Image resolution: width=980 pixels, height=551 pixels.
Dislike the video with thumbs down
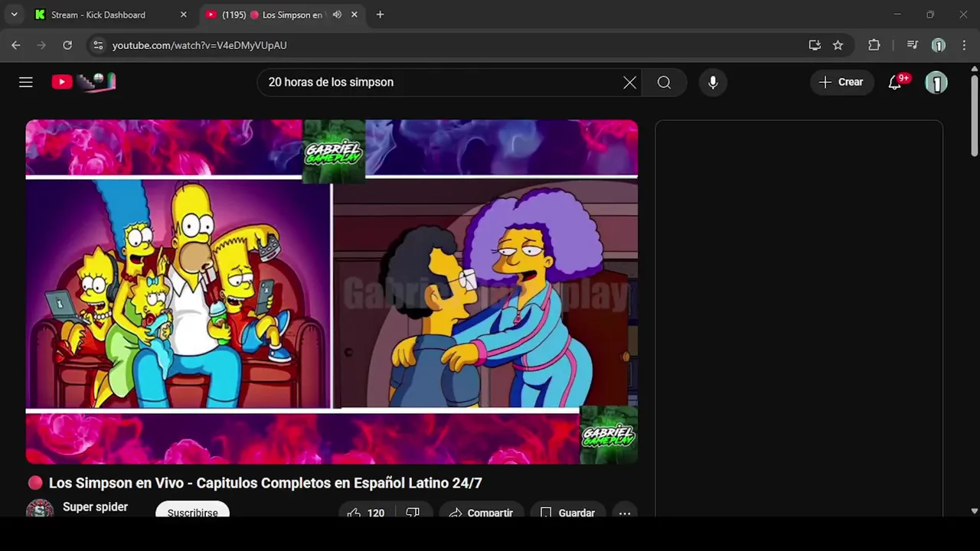(x=413, y=513)
